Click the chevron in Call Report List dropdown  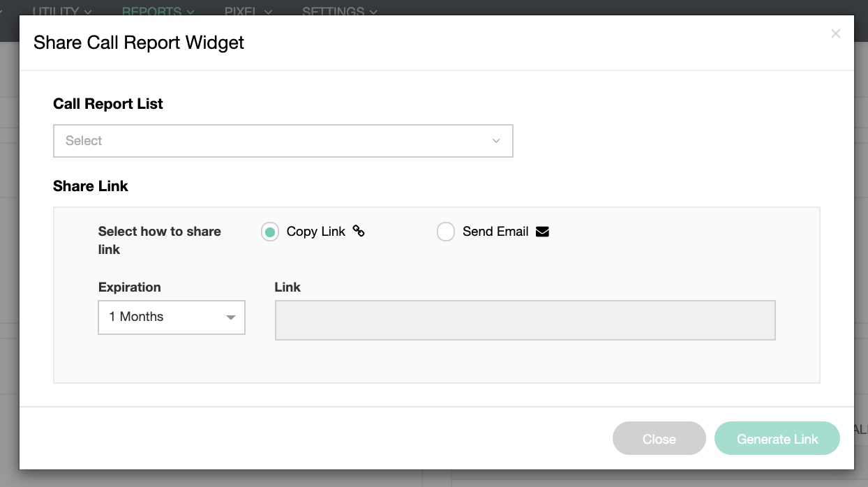496,141
